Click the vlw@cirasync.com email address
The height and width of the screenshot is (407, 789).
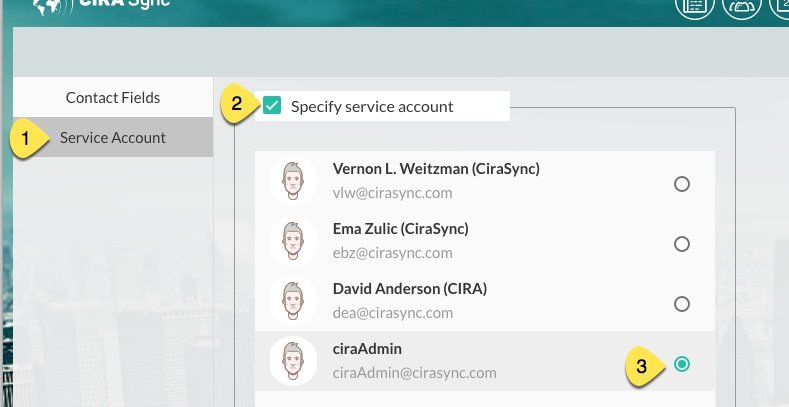pos(392,193)
